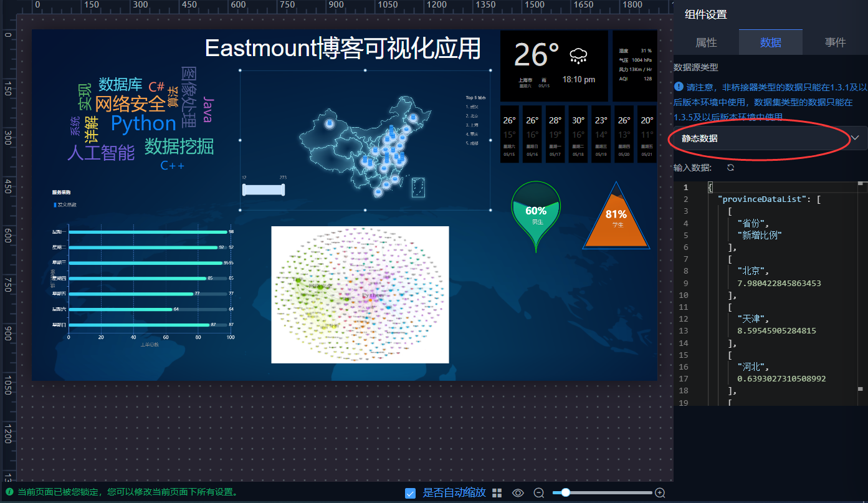This screenshot has width=868, height=503.
Task: Adjust the canvas zoom slider handle
Action: [x=565, y=492]
